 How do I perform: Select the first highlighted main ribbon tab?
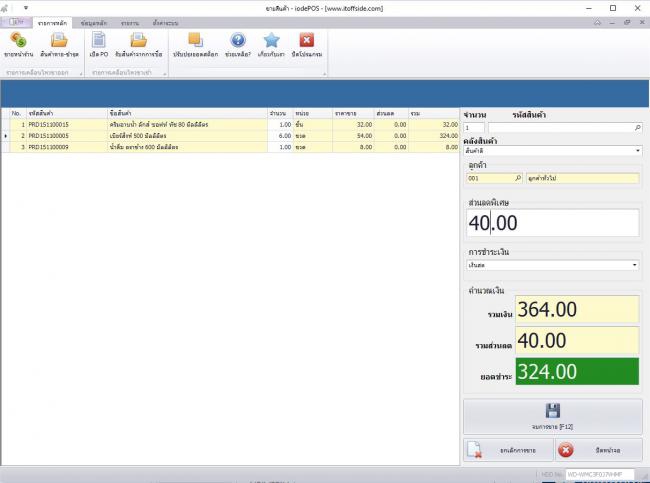(x=52, y=23)
